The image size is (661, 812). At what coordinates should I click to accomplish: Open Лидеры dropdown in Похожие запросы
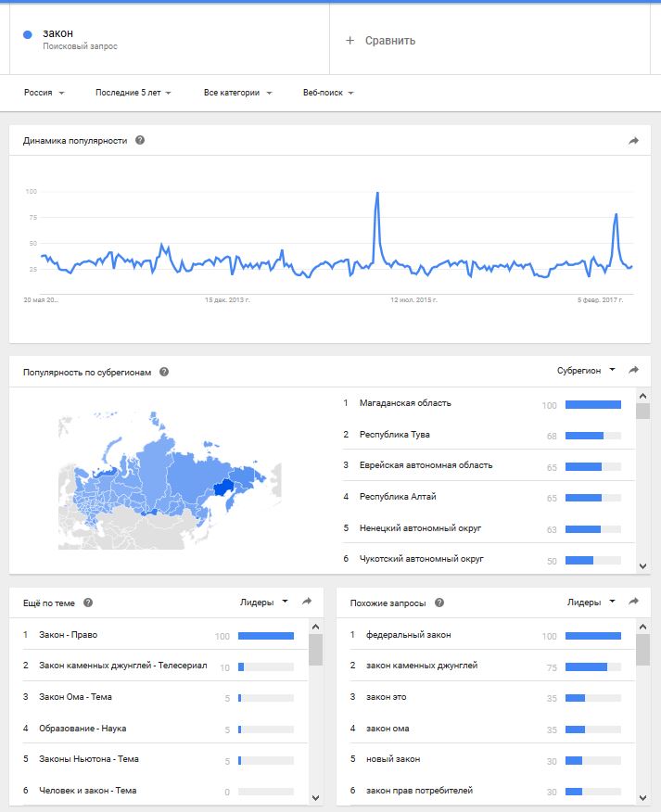(x=591, y=602)
